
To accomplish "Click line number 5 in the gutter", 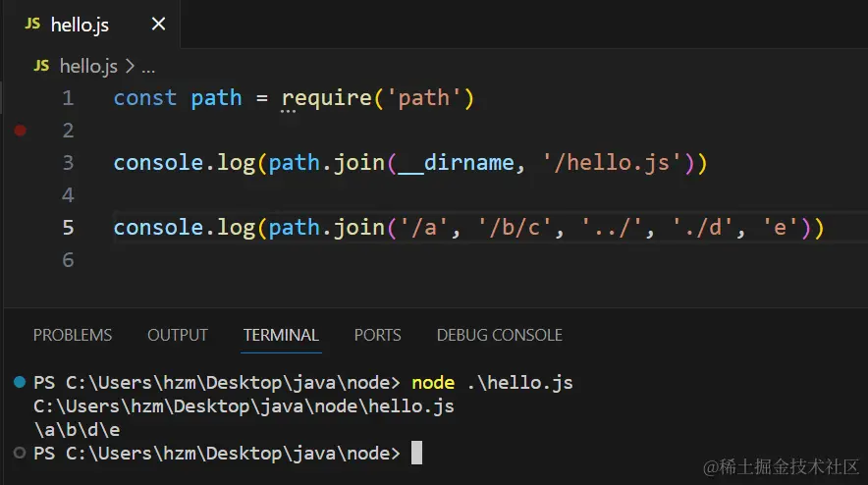I will click(x=68, y=228).
